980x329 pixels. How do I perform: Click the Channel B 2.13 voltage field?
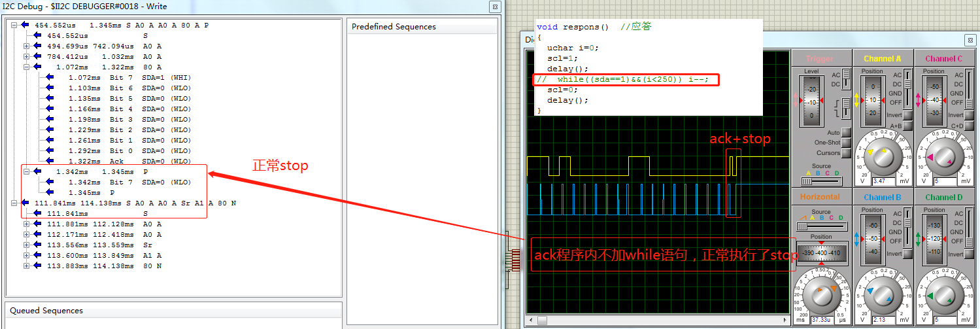pyautogui.click(x=884, y=320)
